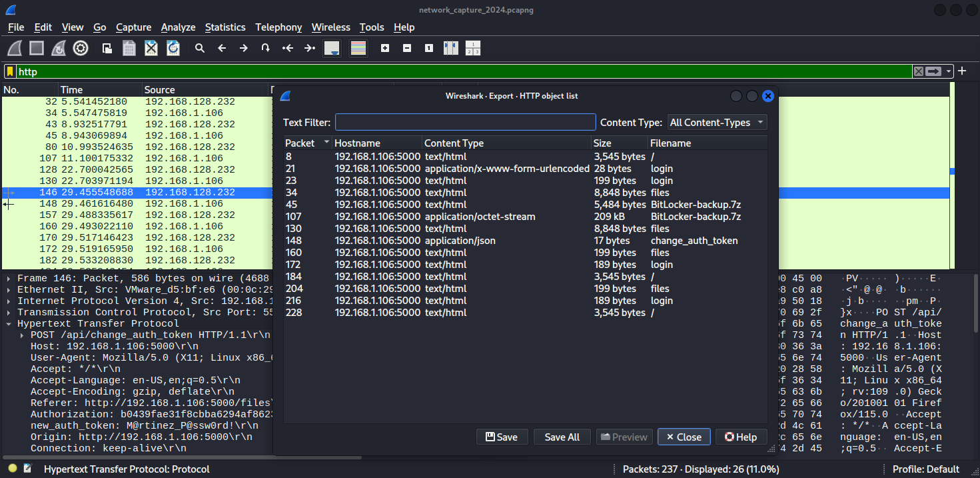Go forward in packet history
Screen dimensions: 980x478
[x=244, y=48]
